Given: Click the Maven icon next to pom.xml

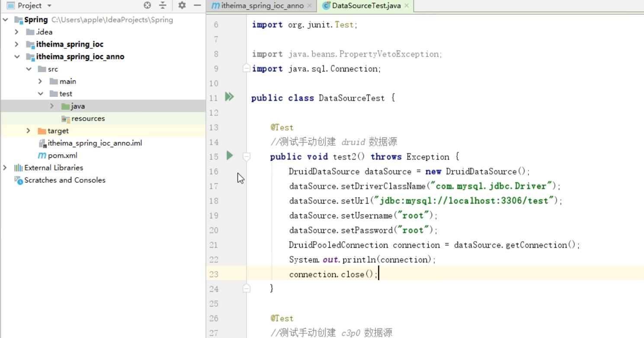Looking at the screenshot, I should [x=43, y=155].
